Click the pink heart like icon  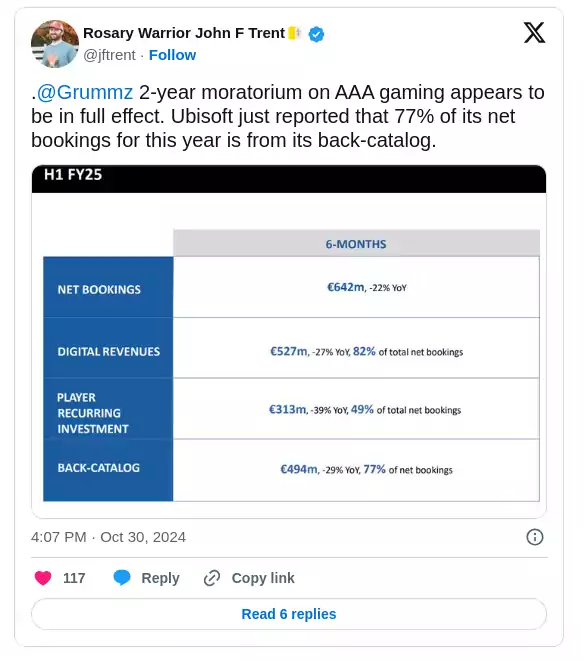click(43, 578)
